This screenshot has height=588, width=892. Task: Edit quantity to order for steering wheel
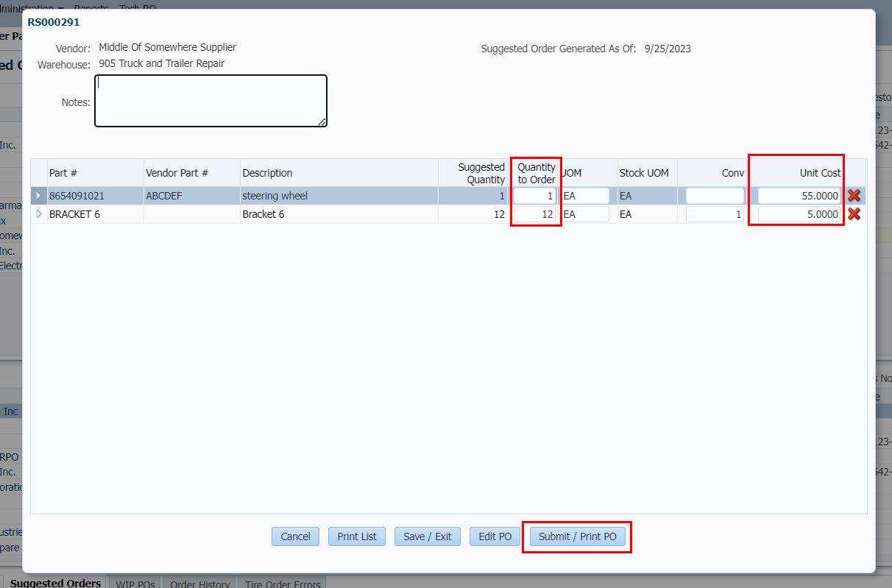(535, 196)
